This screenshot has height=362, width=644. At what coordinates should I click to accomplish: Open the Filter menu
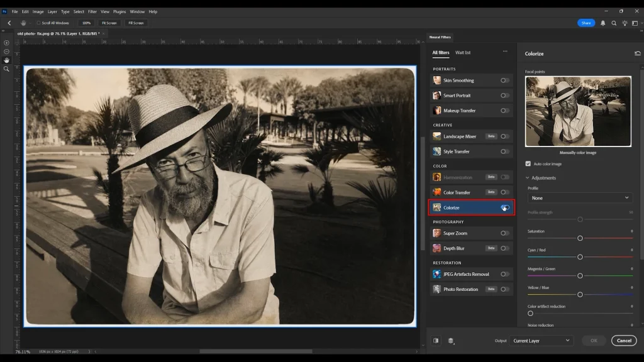point(92,11)
